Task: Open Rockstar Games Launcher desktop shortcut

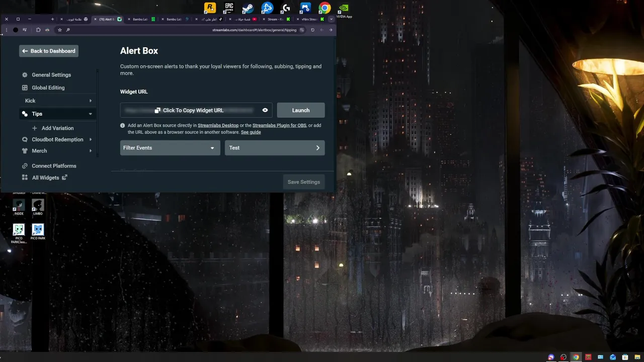Action: coord(210,8)
